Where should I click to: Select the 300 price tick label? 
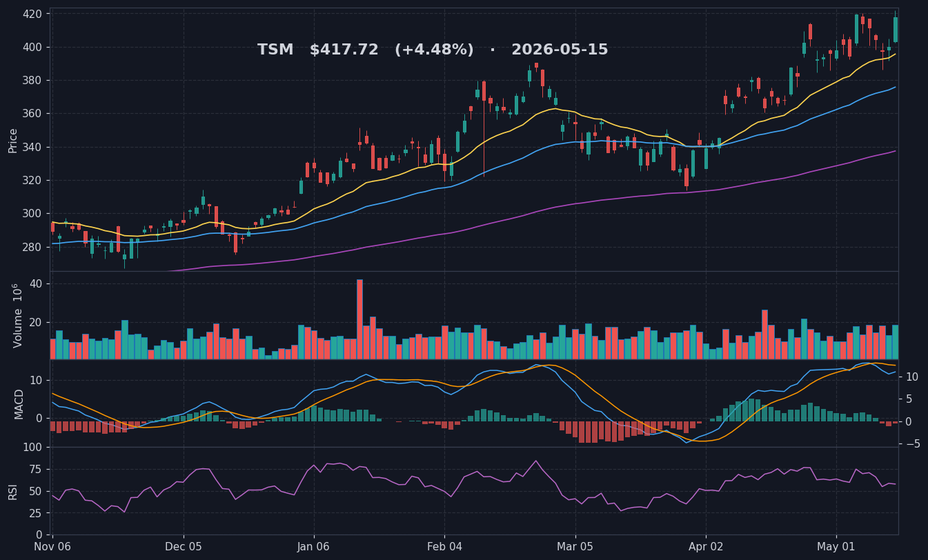pyautogui.click(x=32, y=213)
